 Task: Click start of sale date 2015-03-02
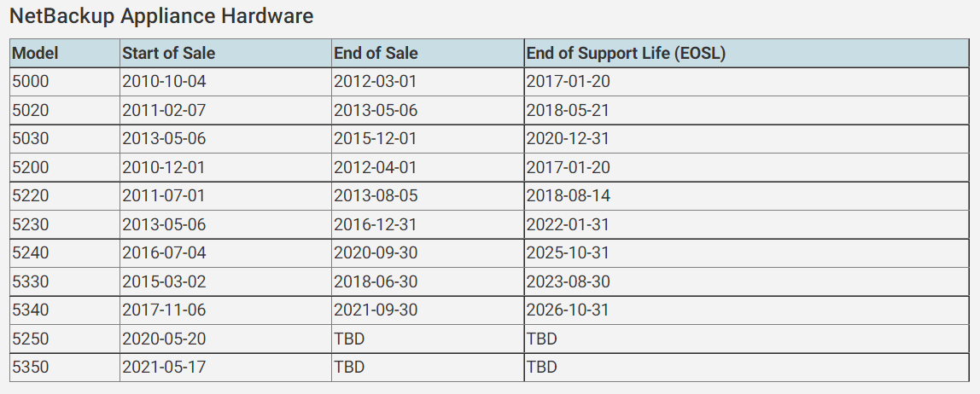[164, 281]
